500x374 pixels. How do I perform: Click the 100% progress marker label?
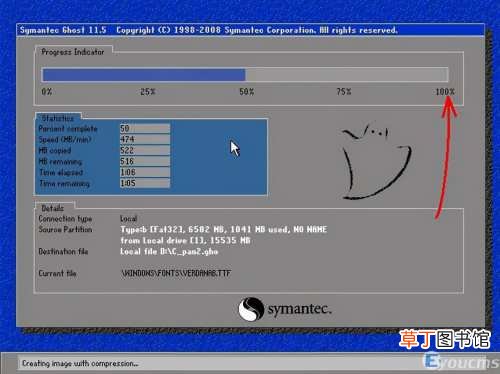tap(445, 92)
